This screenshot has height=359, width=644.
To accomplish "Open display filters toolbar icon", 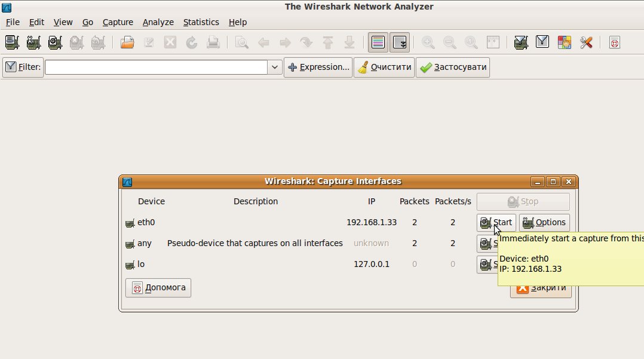I will click(542, 42).
